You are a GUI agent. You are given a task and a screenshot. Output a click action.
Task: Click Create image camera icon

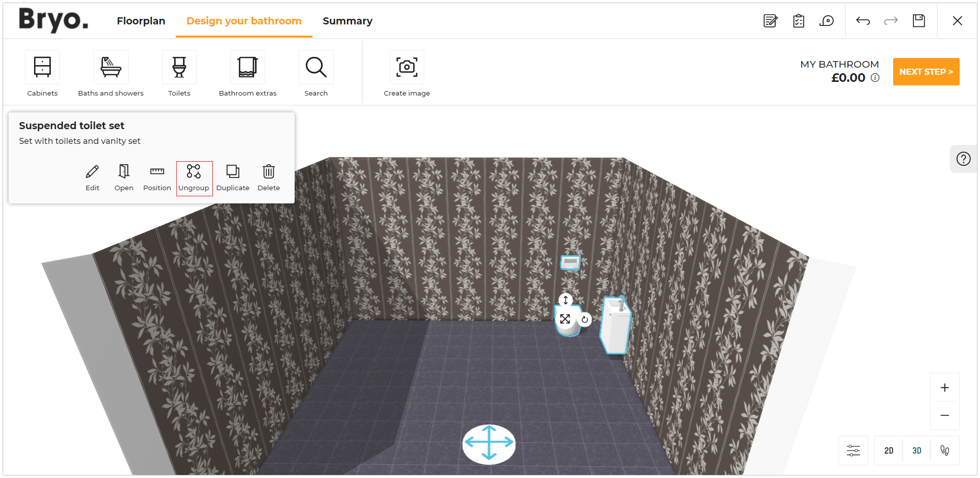point(406,68)
